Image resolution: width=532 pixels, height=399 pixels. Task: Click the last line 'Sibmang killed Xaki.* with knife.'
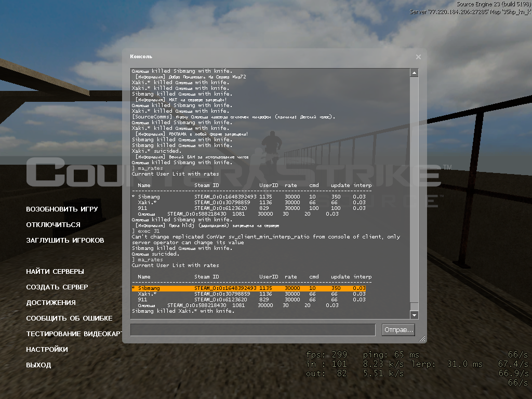[x=183, y=311]
